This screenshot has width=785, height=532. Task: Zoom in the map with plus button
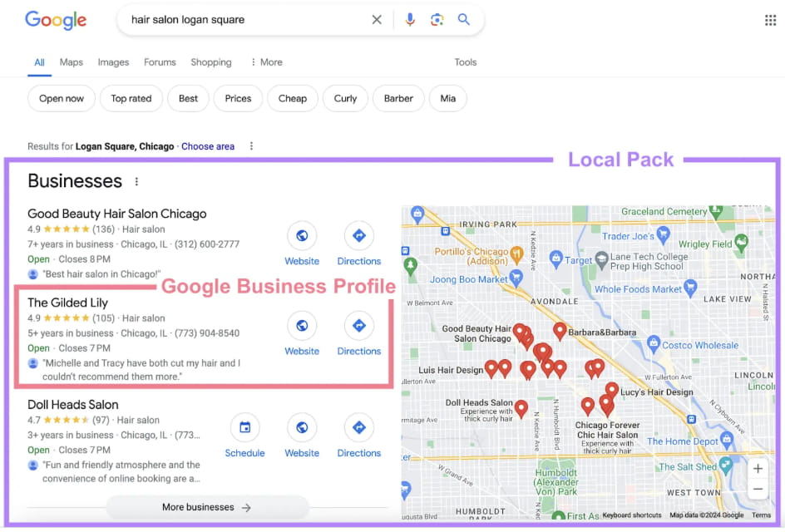point(758,469)
